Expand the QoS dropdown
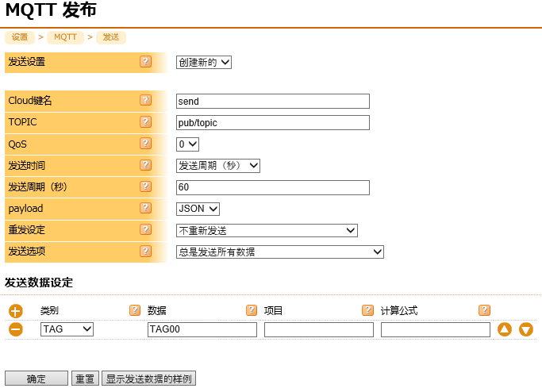 [187, 144]
